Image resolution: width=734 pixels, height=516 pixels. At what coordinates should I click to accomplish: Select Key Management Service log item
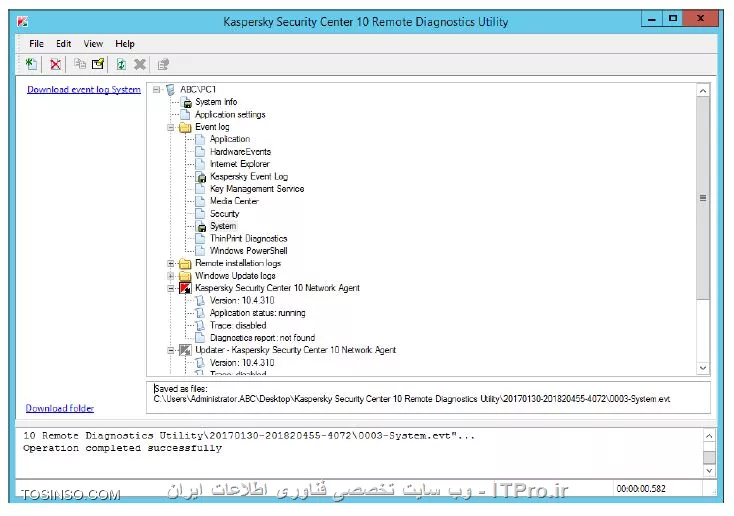point(257,189)
